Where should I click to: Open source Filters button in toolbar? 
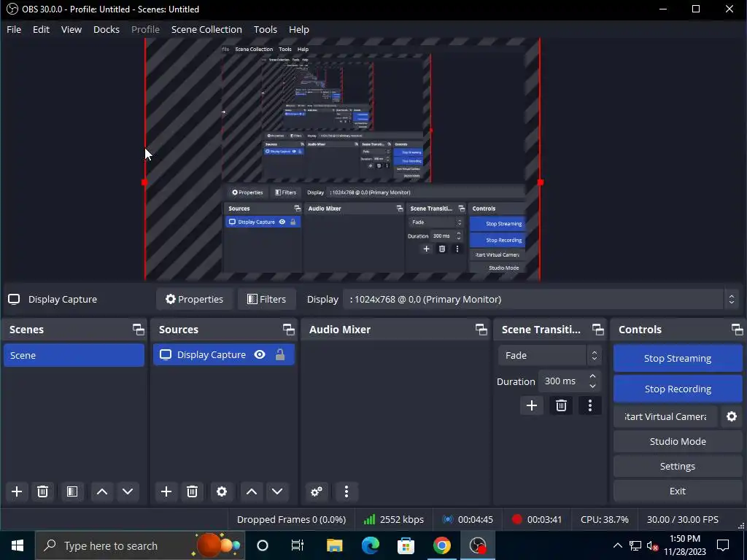(267, 299)
